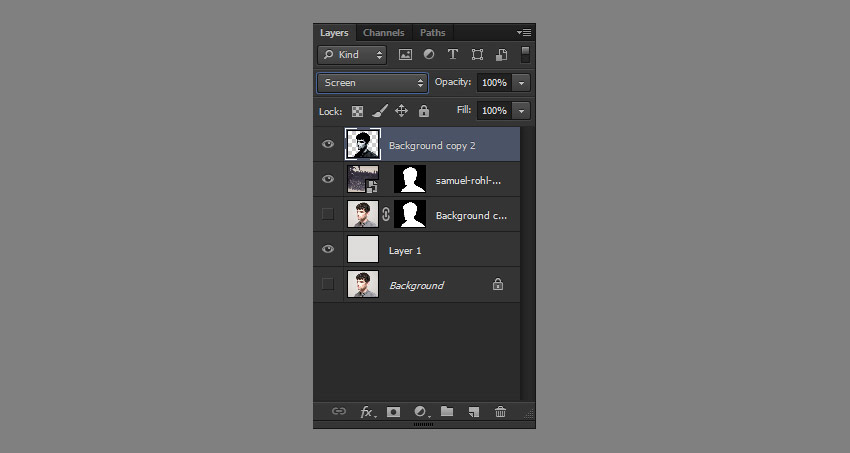Select the samuel-rohl layer mask thumbnail
850x453 pixels.
pyautogui.click(x=409, y=180)
